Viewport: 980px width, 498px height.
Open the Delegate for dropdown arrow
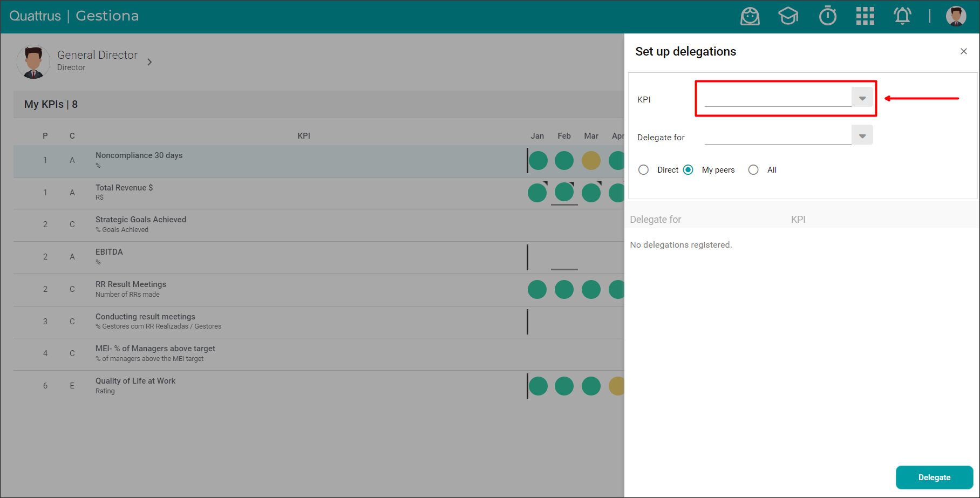click(x=862, y=136)
